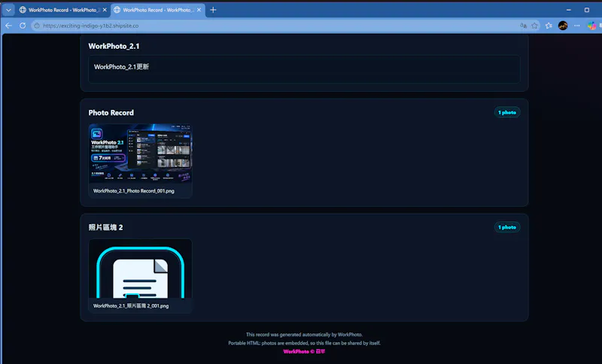Click the Photo Record 1 photo badge

tap(506, 112)
